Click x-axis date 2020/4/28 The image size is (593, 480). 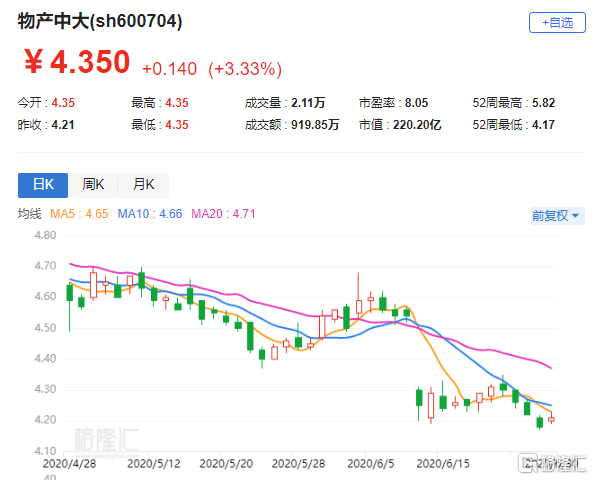pyautogui.click(x=69, y=464)
